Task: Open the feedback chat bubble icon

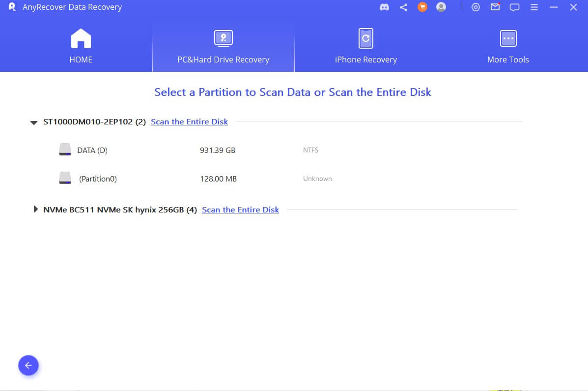Action: (x=514, y=7)
